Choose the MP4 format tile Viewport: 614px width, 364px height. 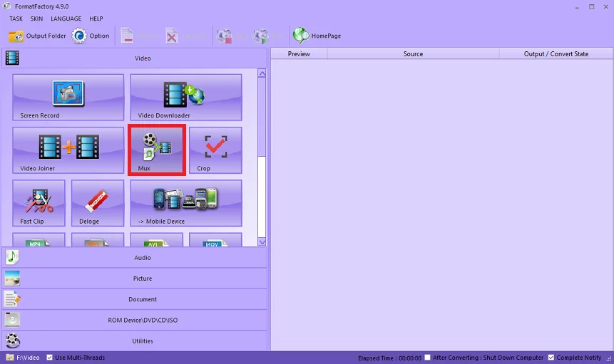pyautogui.click(x=39, y=239)
